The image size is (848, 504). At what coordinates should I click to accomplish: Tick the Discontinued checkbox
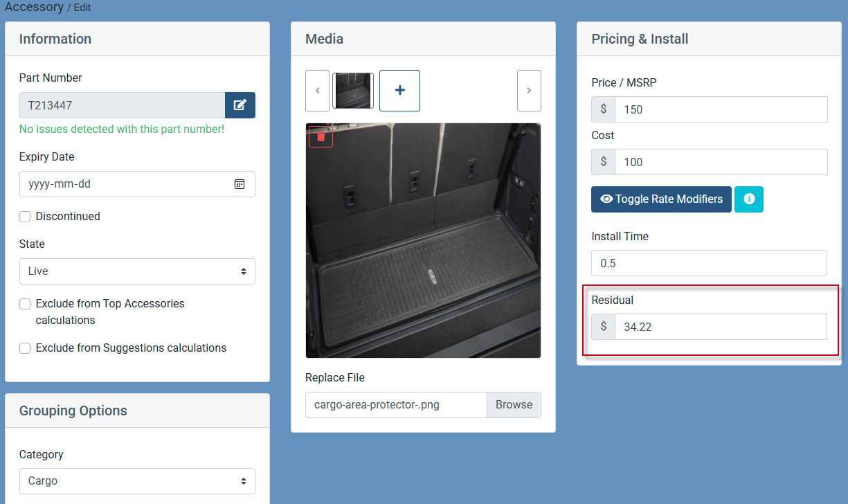(25, 217)
